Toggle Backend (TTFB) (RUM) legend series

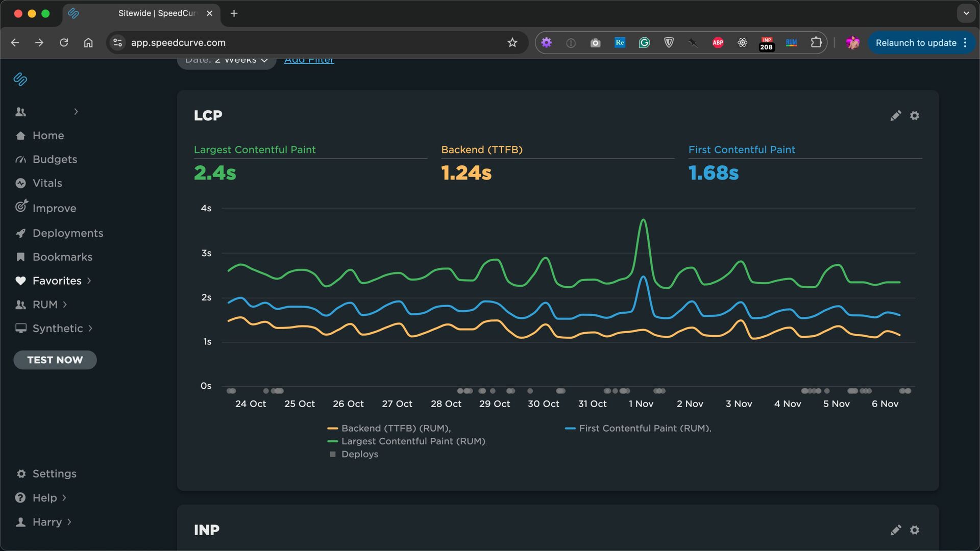click(389, 429)
